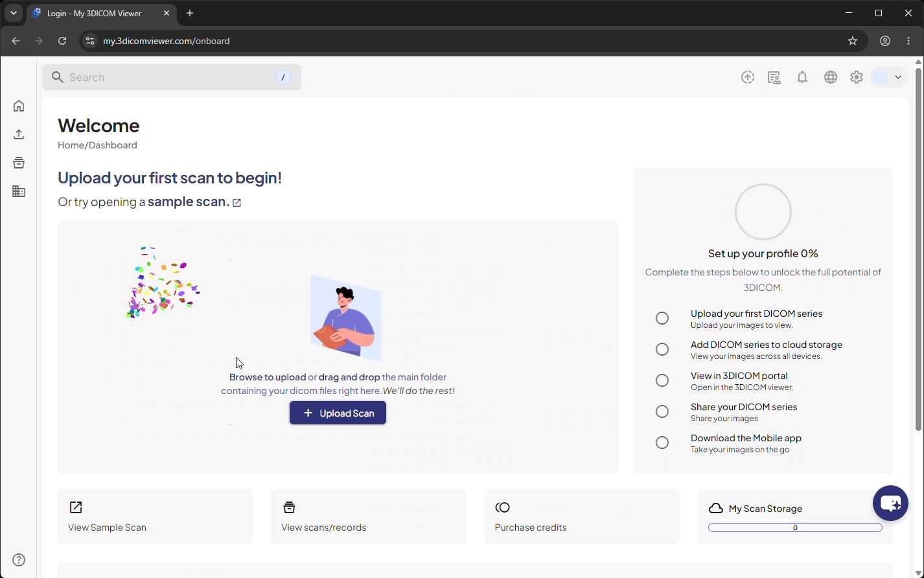Image resolution: width=924 pixels, height=578 pixels.
Task: Open the help question mark icon
Action: tap(19, 560)
